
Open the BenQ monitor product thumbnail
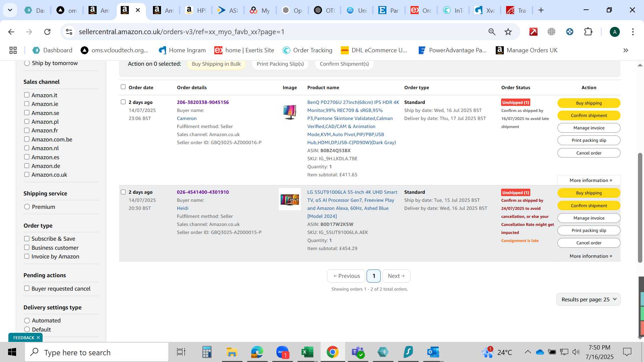pos(290,112)
